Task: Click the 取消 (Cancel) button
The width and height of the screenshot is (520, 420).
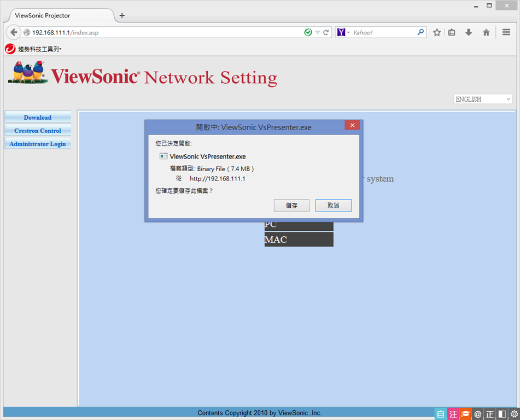Action: point(334,206)
